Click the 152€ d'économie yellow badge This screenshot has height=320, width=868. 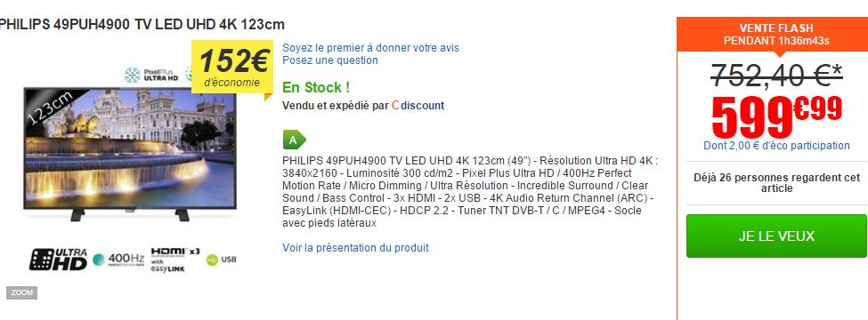point(232,68)
